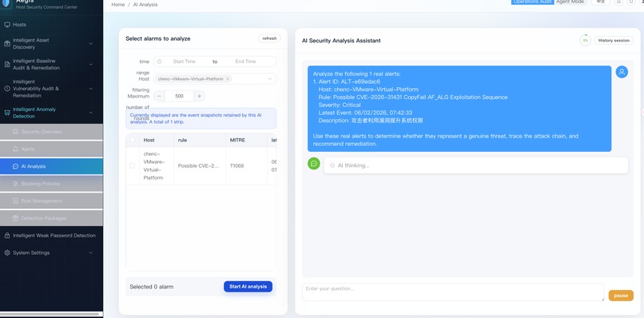Expand Intelligent Asset Discovery menu chevron
Screen dimensions: 644x318
pos(91,44)
